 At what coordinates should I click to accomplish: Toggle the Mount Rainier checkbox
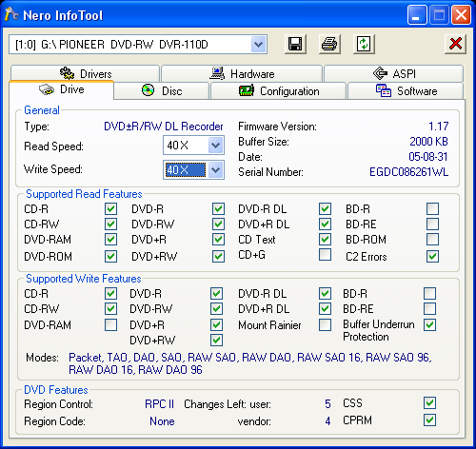point(325,324)
